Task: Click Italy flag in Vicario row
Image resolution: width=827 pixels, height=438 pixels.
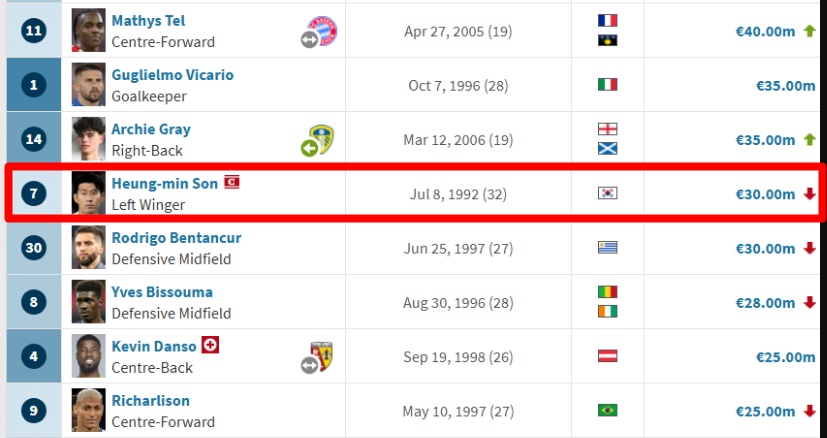Action: click(607, 85)
